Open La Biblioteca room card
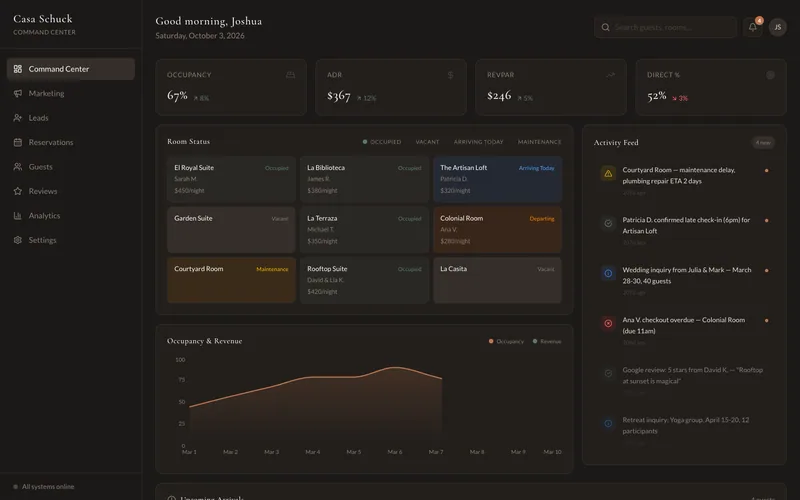 tap(364, 179)
